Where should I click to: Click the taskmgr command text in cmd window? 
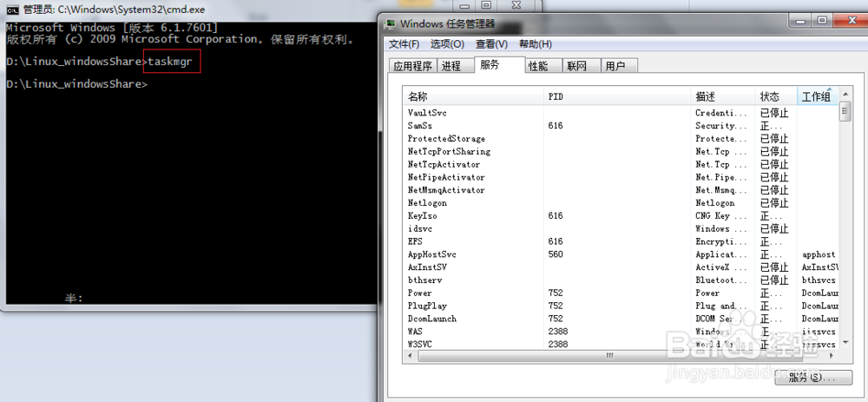point(170,62)
